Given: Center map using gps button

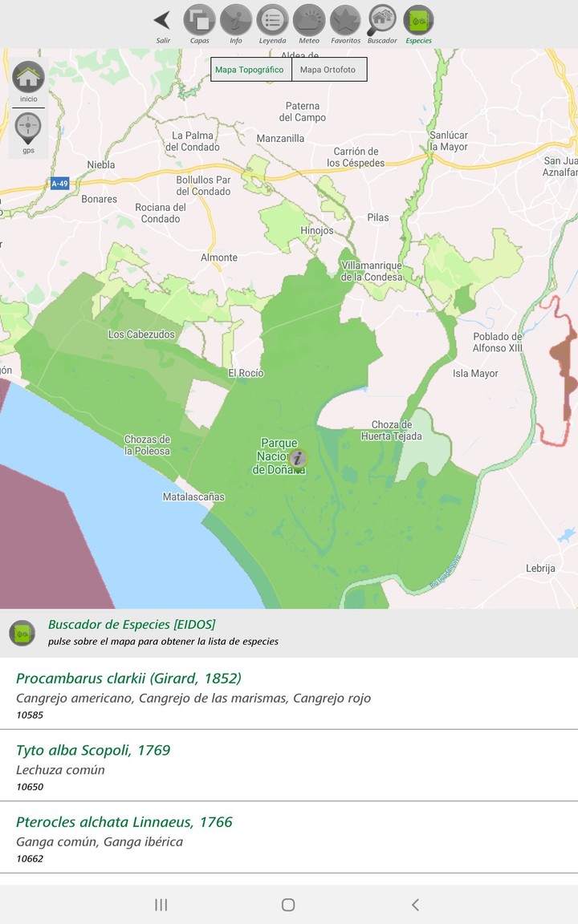Looking at the screenshot, I should 28,131.
